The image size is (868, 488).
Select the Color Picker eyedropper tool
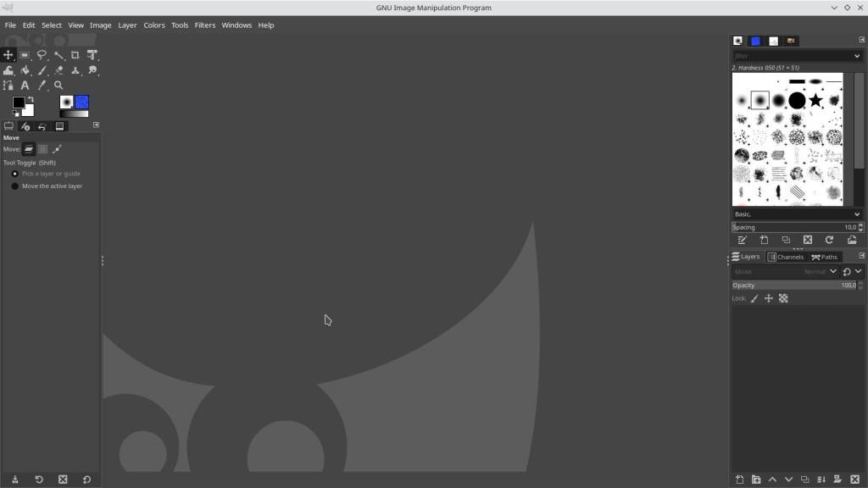point(42,86)
